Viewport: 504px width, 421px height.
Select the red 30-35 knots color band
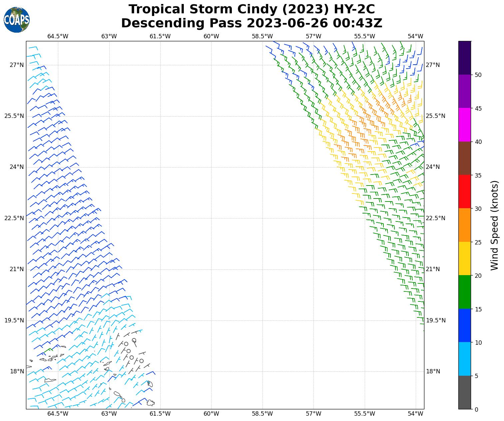[465, 192]
